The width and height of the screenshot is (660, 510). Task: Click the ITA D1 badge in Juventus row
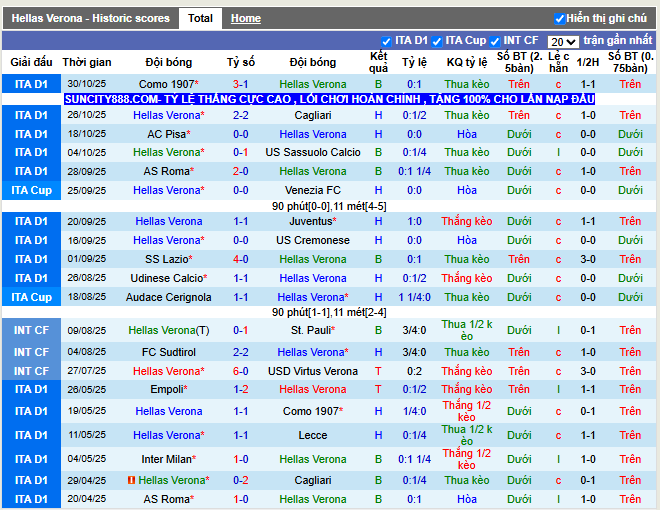[x=31, y=221]
